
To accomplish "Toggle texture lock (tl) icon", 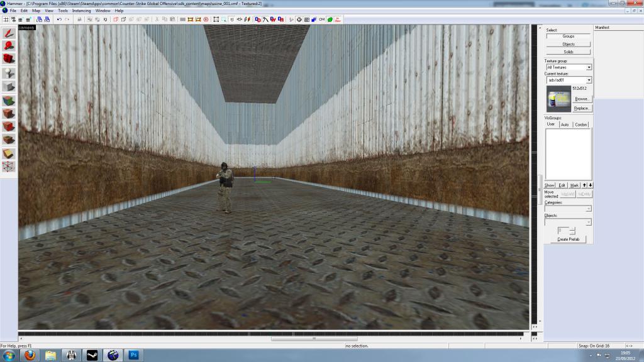I will (232, 19).
